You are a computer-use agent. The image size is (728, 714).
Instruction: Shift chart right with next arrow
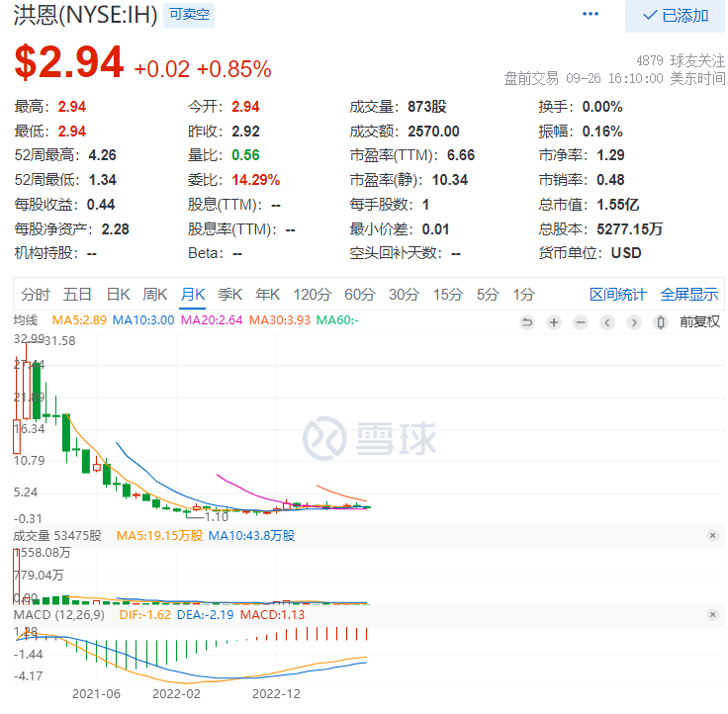pos(634,321)
